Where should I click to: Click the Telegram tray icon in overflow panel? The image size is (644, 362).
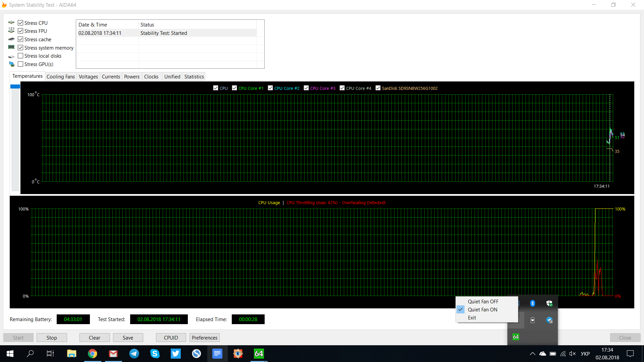click(549, 320)
